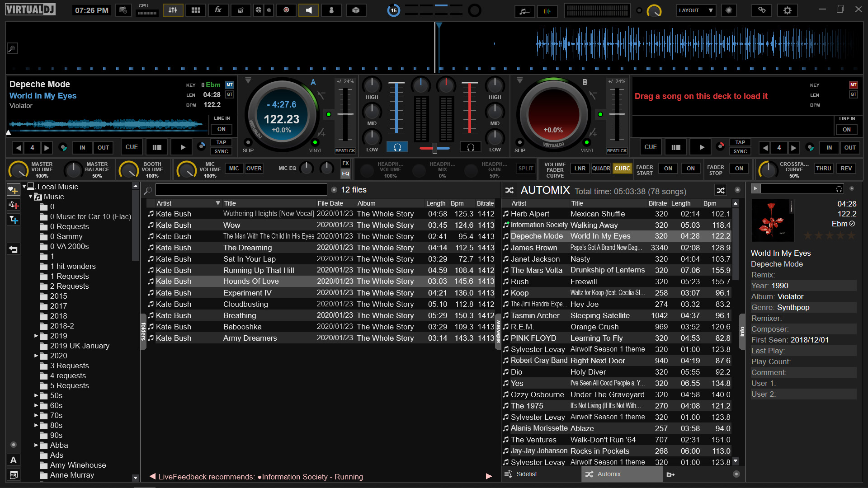Toggle the MIC button

pos(234,169)
